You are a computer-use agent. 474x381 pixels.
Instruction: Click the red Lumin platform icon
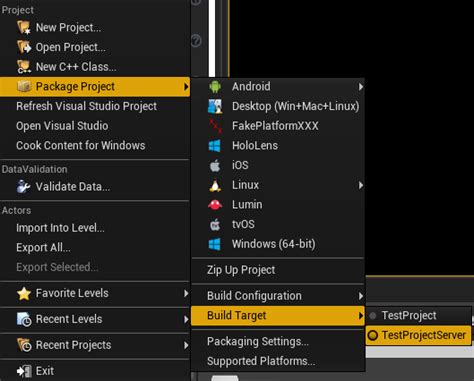click(x=215, y=205)
